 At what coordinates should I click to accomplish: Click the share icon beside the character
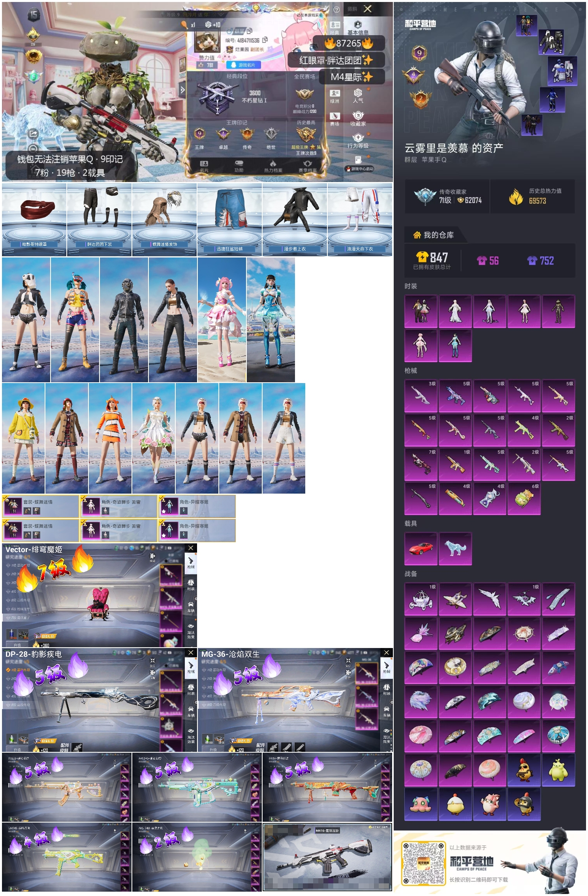pyautogui.click(x=34, y=134)
